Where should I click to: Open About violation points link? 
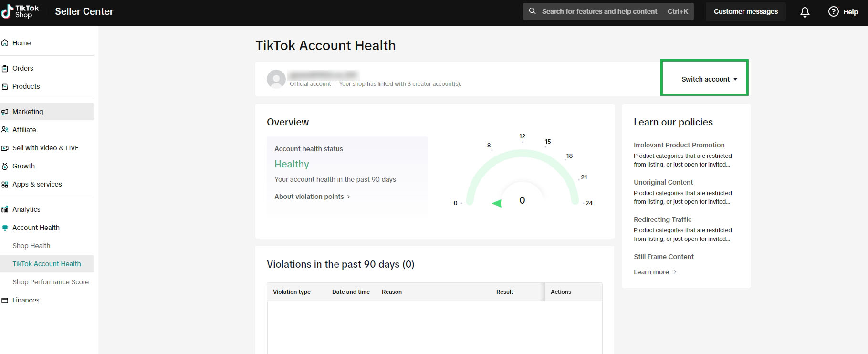[x=312, y=197]
